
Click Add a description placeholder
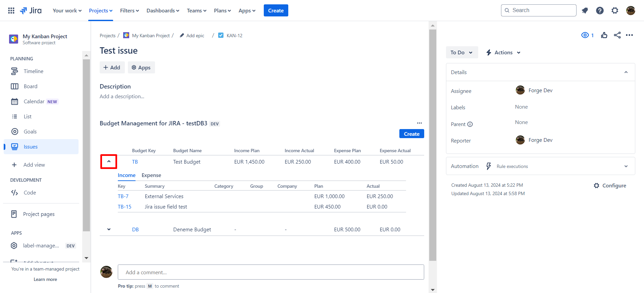[x=122, y=96]
